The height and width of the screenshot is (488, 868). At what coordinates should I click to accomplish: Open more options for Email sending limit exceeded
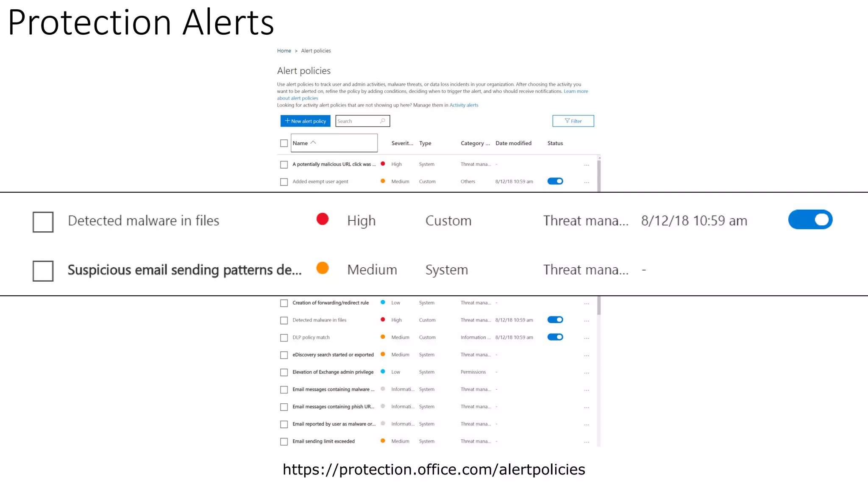587,442
